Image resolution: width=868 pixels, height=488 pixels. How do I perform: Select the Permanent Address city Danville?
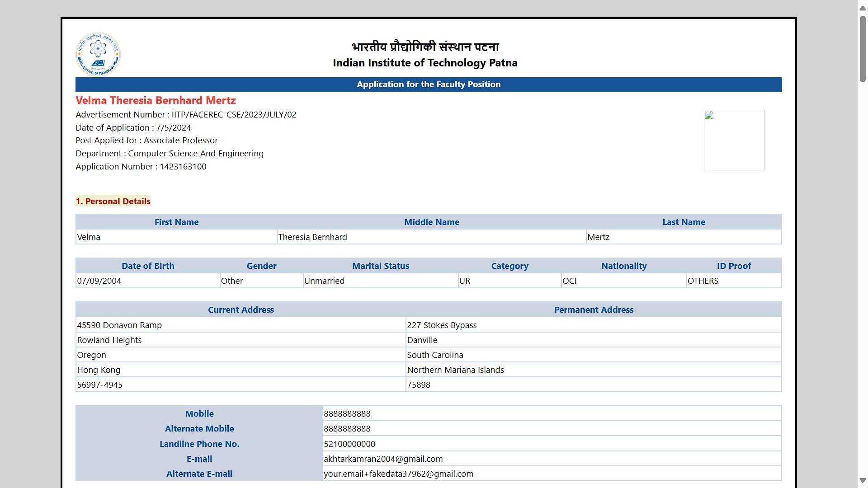[422, 340]
